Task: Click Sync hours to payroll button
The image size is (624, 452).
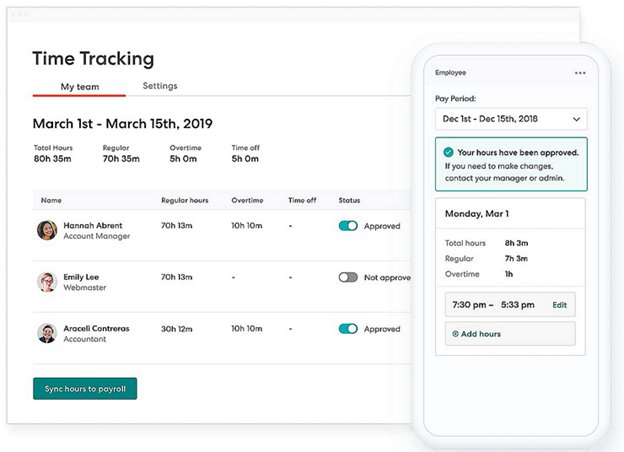Action: click(85, 388)
